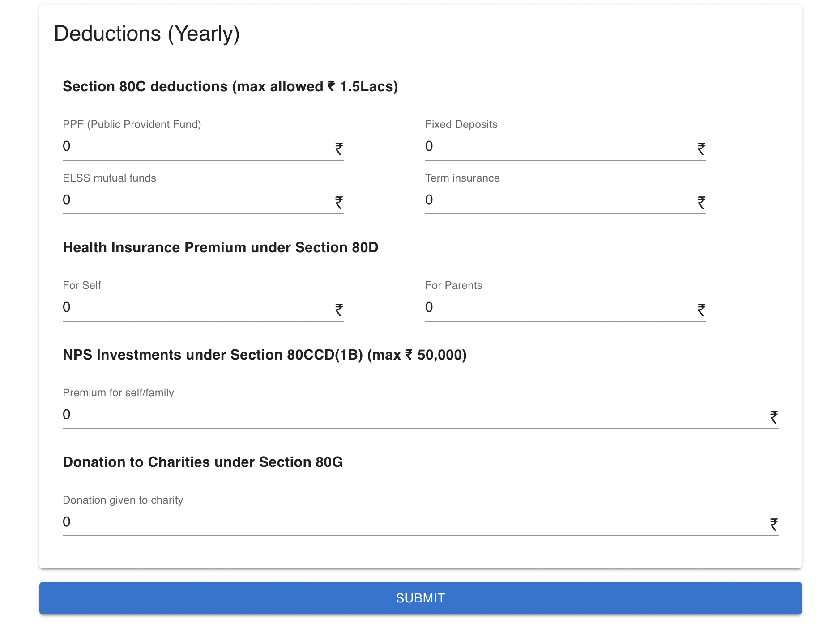The image size is (836, 644).
Task: Click the Deductions (Yearly) title
Action: (x=147, y=33)
